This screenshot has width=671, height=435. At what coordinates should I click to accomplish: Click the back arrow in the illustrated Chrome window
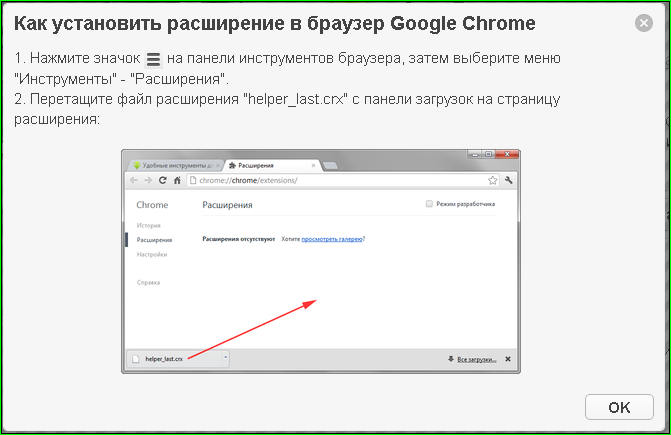click(x=134, y=181)
